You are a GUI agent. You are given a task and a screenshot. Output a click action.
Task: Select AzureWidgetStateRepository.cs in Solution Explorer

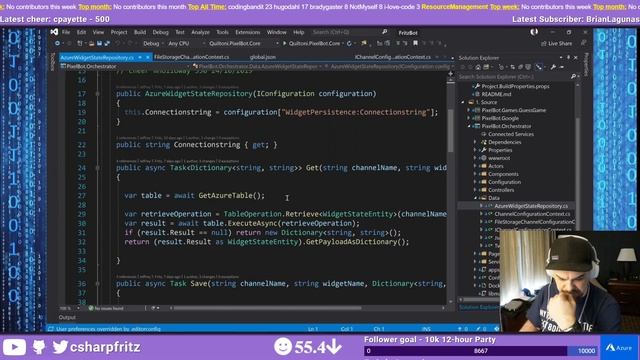(x=531, y=206)
